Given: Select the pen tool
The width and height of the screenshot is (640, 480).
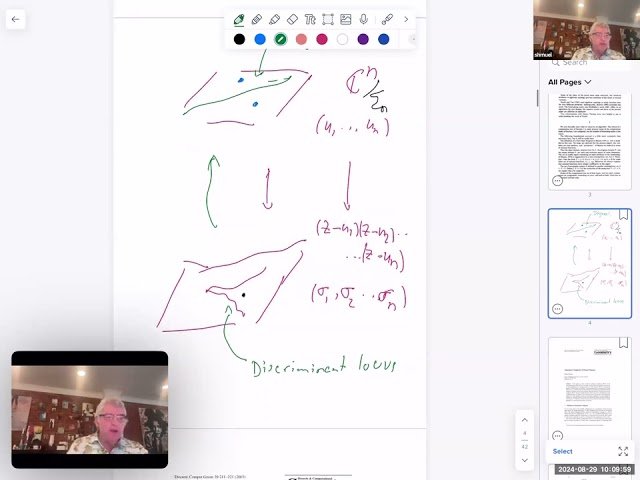Looking at the screenshot, I should tap(239, 19).
